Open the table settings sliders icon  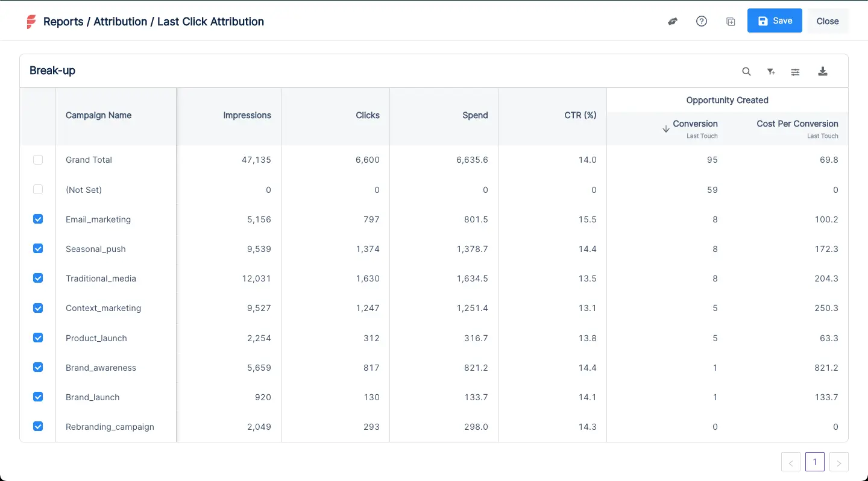pyautogui.click(x=795, y=71)
